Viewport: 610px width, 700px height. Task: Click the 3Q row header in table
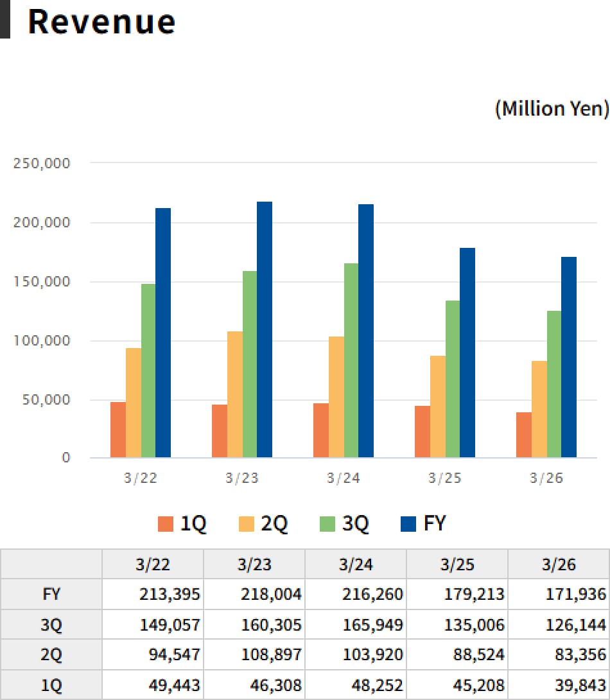pos(51,625)
